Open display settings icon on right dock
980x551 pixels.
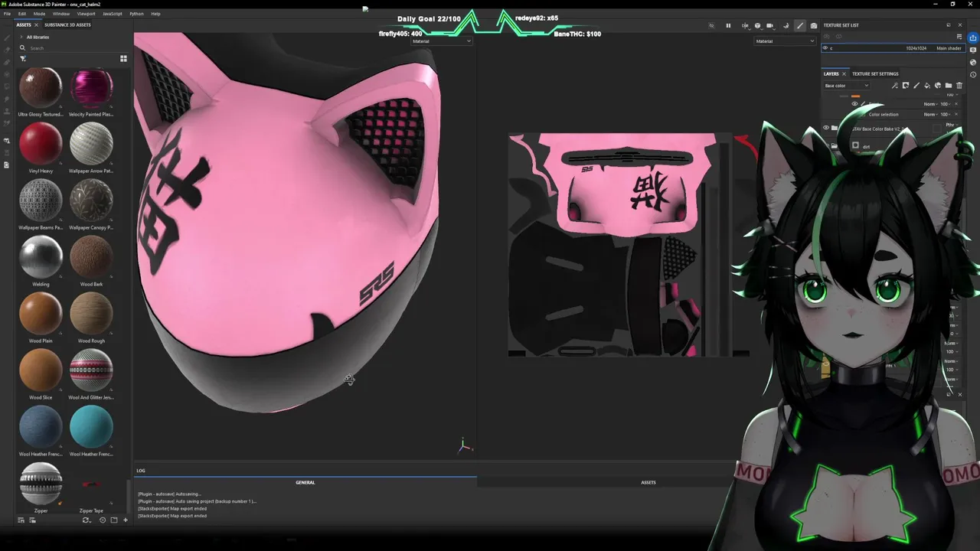[x=973, y=50]
